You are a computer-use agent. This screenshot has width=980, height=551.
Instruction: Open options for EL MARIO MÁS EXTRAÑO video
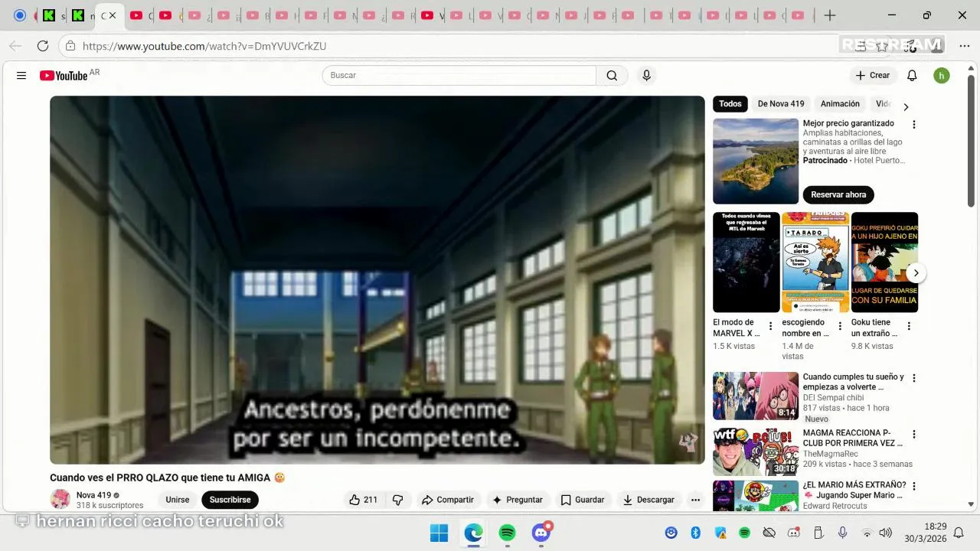[913, 487]
